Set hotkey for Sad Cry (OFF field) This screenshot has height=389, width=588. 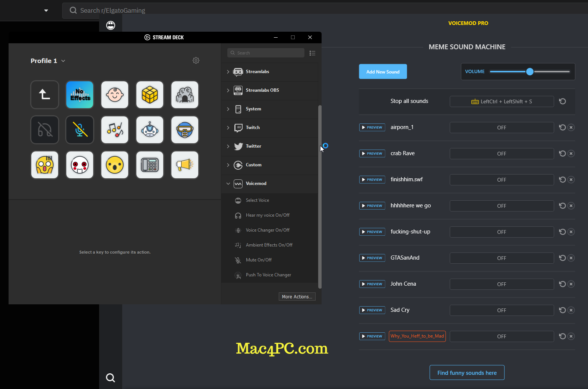(x=502, y=310)
